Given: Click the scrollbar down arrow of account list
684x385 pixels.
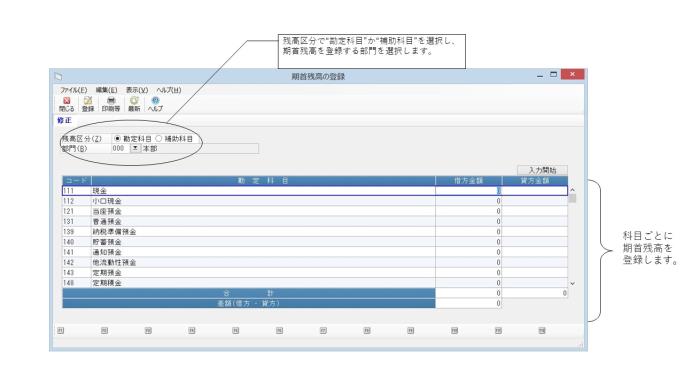Looking at the screenshot, I should [572, 283].
